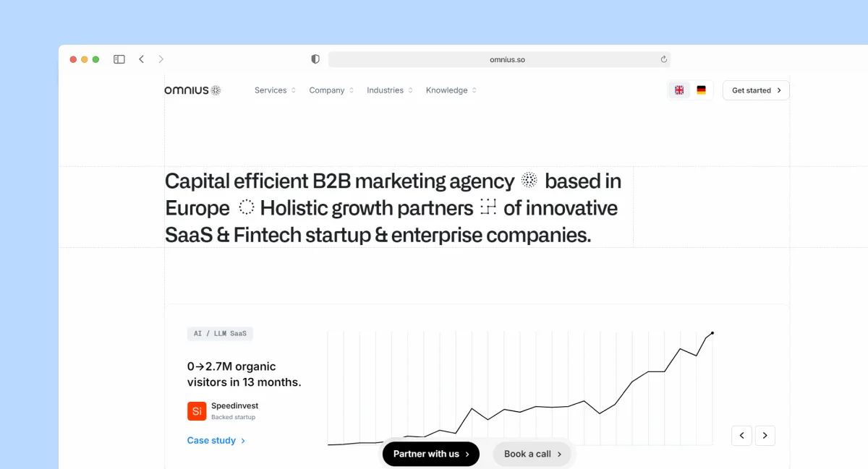The image size is (868, 469).
Task: Expand the Company dropdown menu
Action: [331, 90]
